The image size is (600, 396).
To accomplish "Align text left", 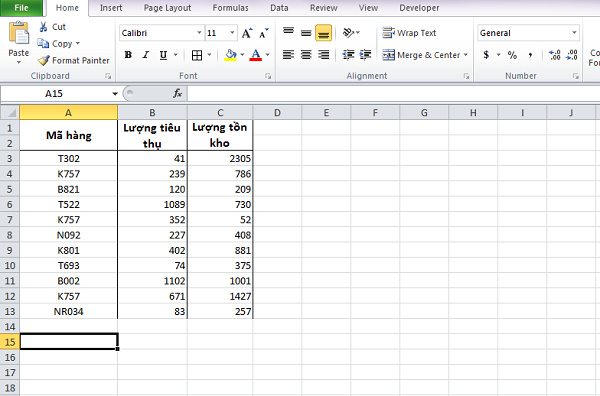I will pos(288,55).
